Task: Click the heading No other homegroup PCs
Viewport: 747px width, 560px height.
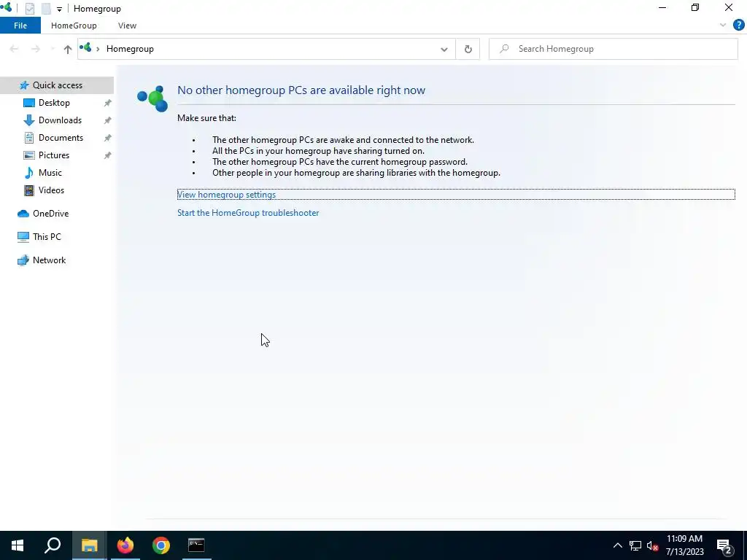Action: click(301, 90)
